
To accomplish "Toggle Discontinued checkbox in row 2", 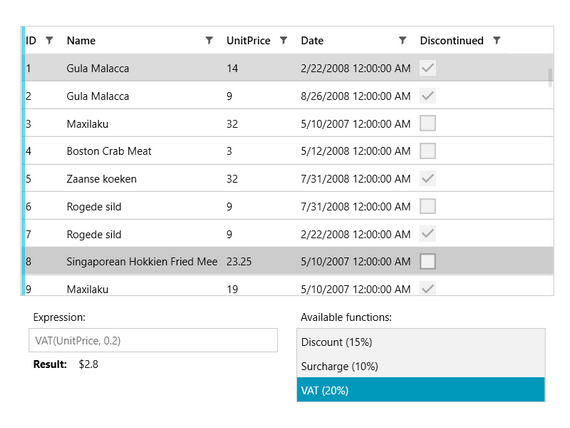I will [x=428, y=96].
